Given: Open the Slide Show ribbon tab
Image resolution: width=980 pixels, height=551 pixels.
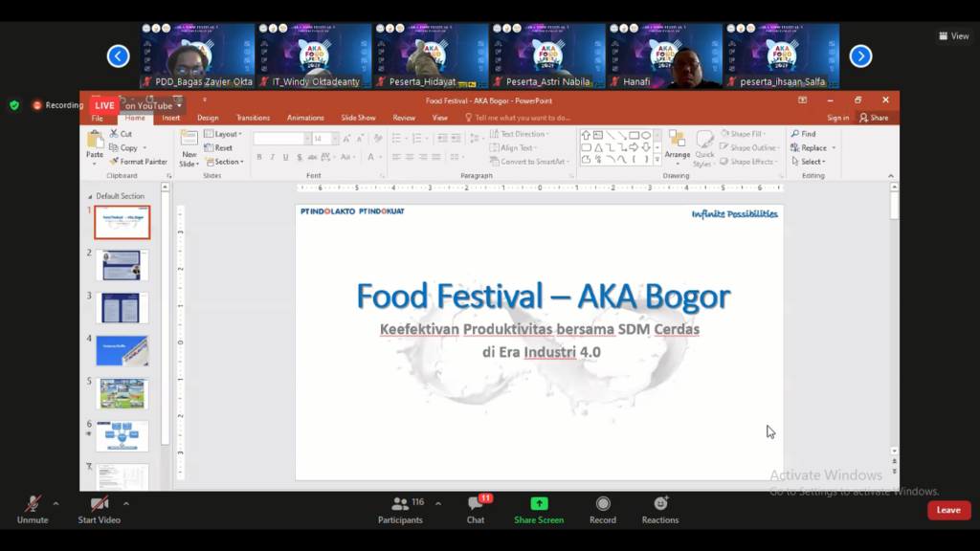Looking at the screenshot, I should [358, 118].
